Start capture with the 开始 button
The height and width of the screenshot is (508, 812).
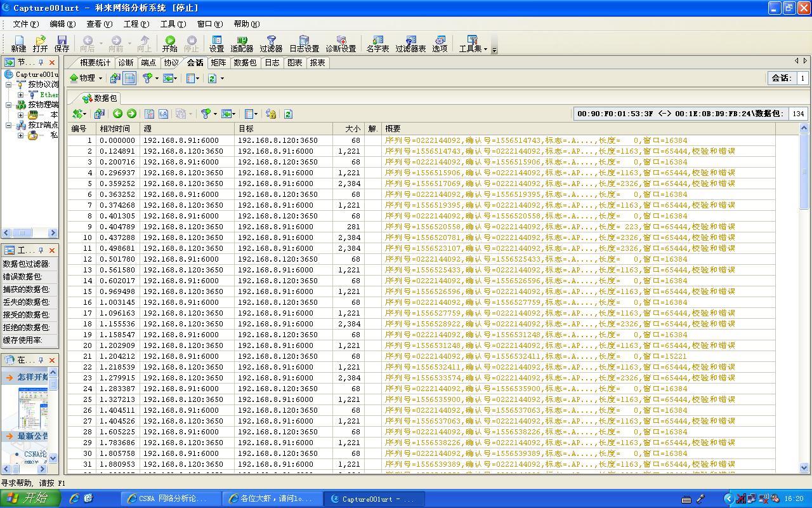pos(169,43)
